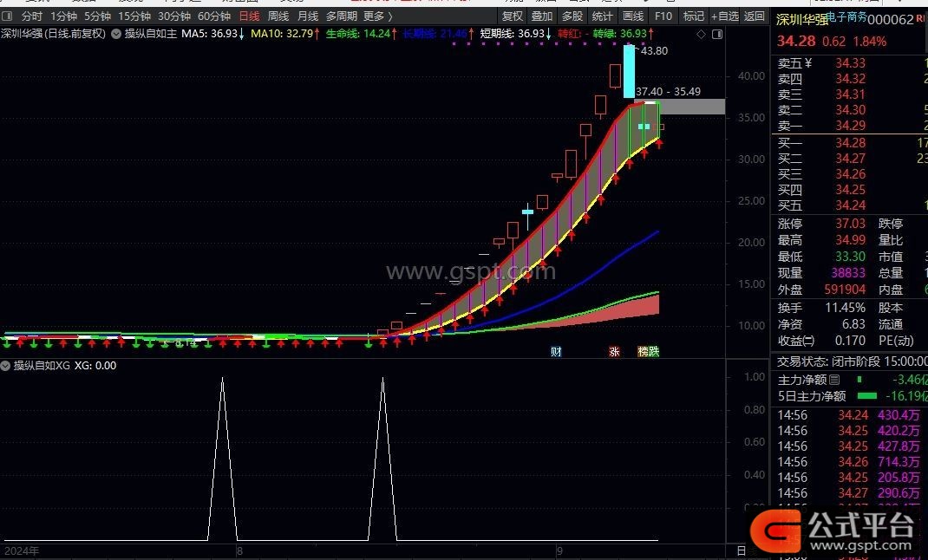This screenshot has width=928, height=560.
Task: Click the 标记 mark button
Action: click(693, 16)
